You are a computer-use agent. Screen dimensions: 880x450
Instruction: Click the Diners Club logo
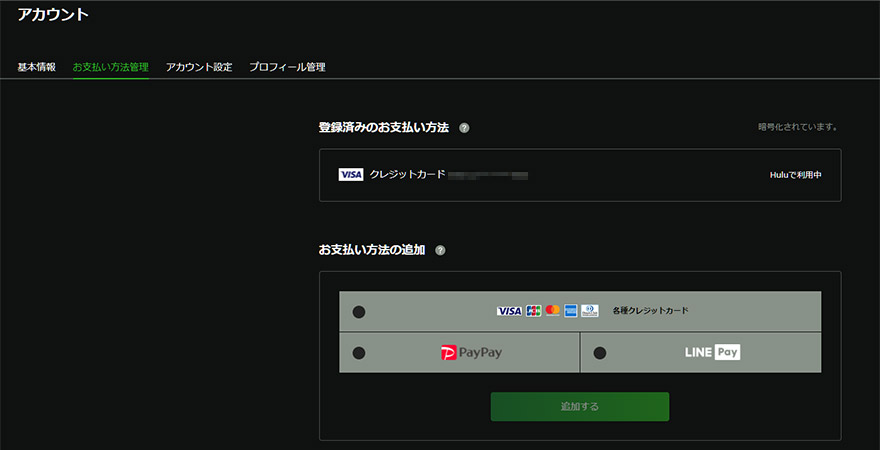pos(590,311)
